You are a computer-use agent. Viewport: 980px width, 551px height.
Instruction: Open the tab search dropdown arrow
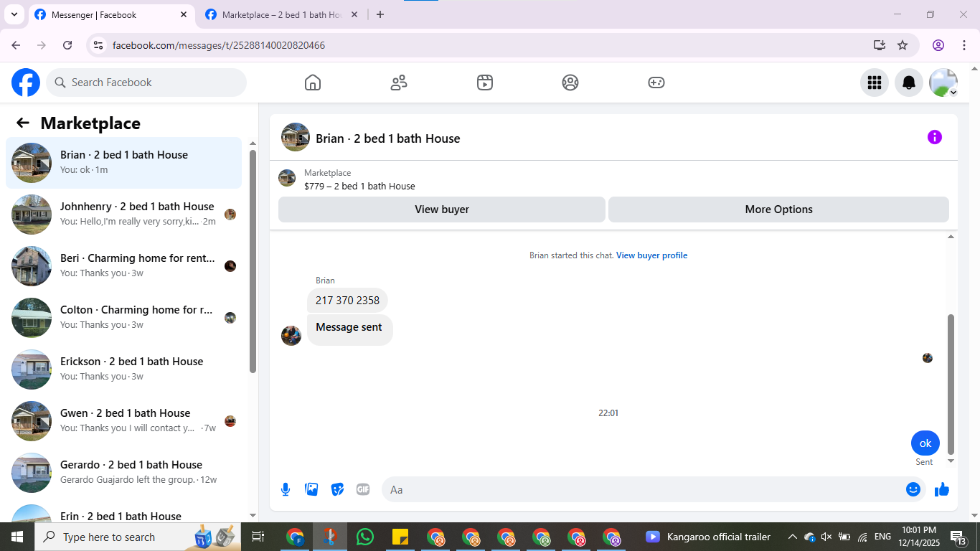point(14,14)
